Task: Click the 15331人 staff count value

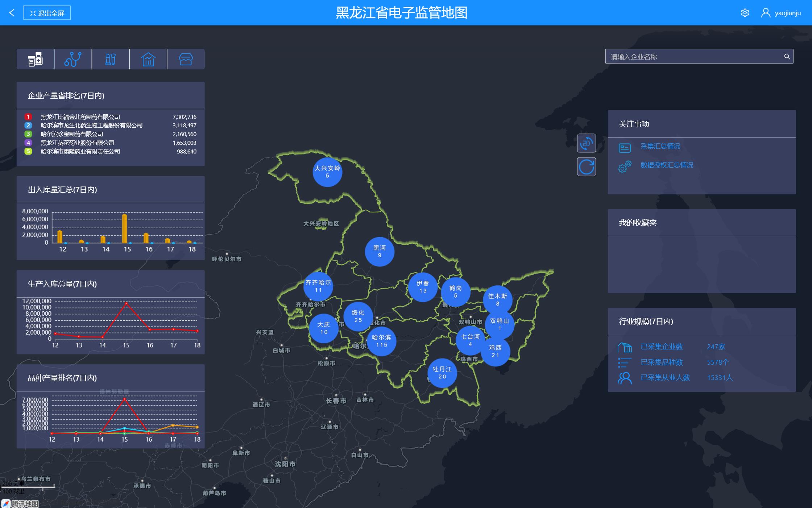Action: [x=720, y=378]
